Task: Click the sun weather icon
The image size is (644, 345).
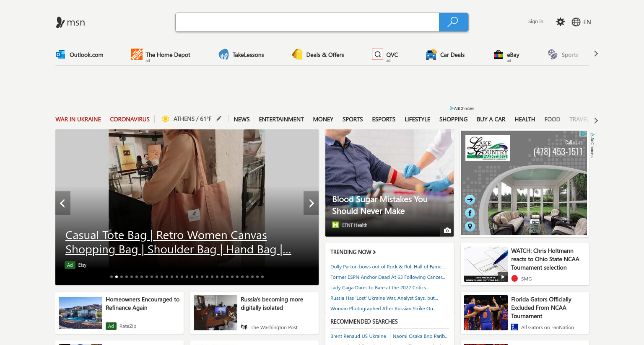Action: [x=166, y=119]
